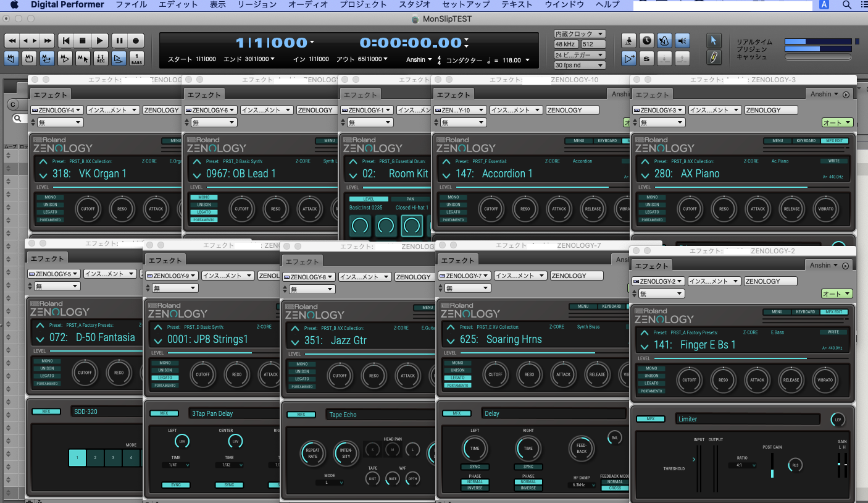Toggle the Solo S button

[x=646, y=59]
